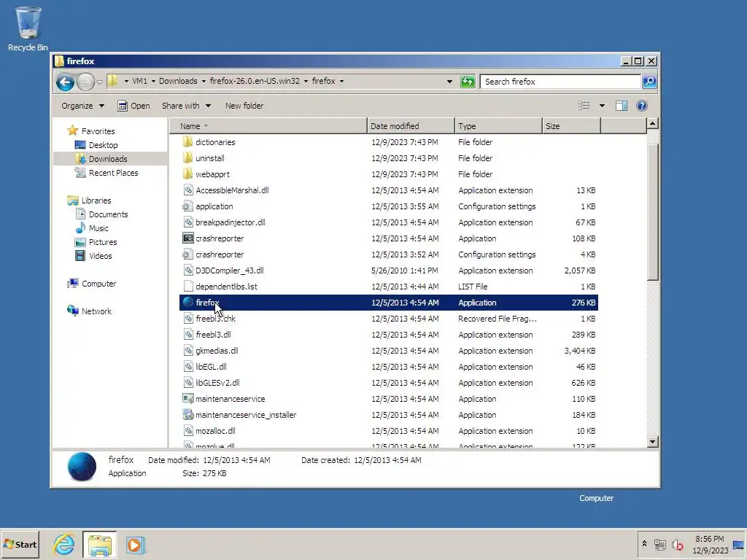The image size is (747, 560).
Task: Select Recent Places in Favorites
Action: click(x=107, y=173)
